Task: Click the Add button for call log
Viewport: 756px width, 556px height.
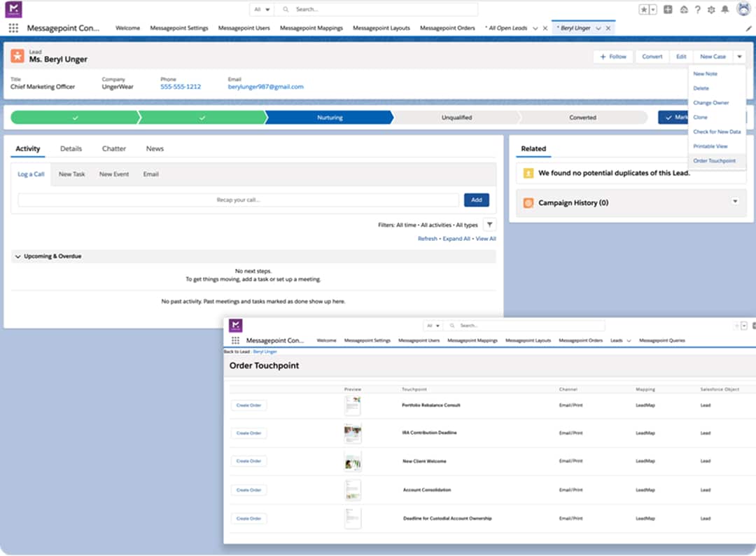Action: [x=477, y=200]
